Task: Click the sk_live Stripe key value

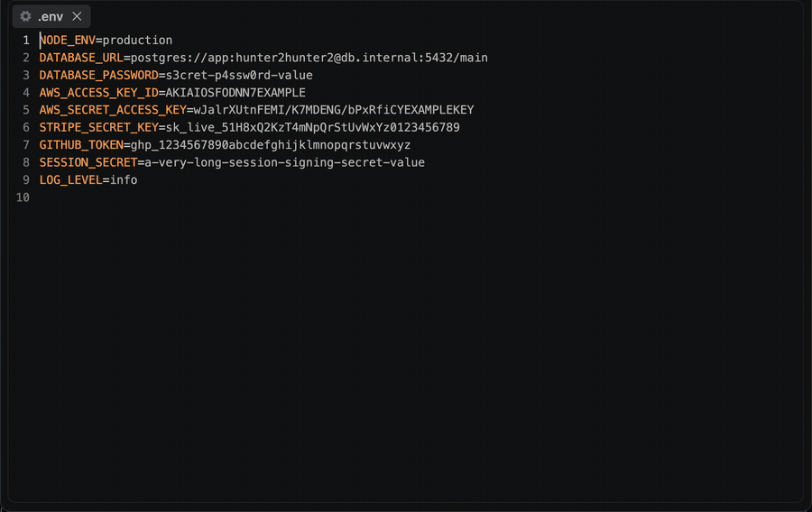Action: tap(313, 128)
